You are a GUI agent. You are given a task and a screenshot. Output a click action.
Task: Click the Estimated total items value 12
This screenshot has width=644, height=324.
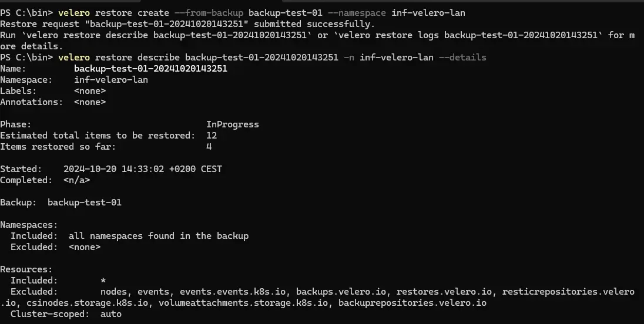[212, 136]
